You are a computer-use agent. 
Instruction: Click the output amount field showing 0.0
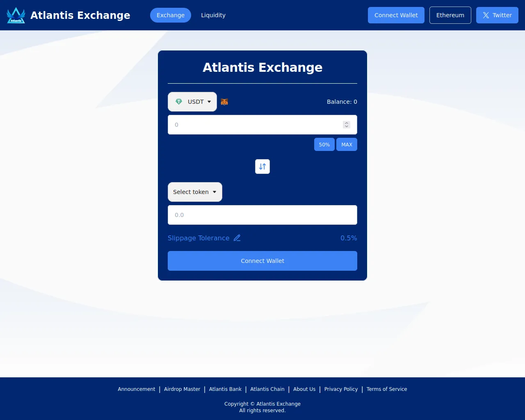coord(262,215)
